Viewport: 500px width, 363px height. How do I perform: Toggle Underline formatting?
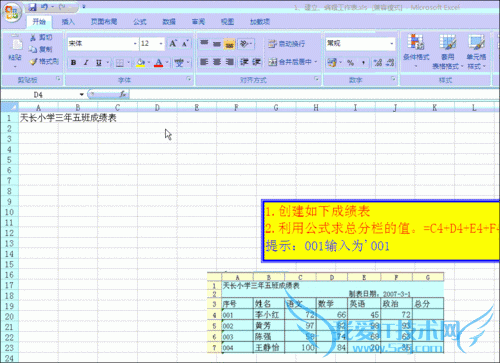tap(99, 62)
